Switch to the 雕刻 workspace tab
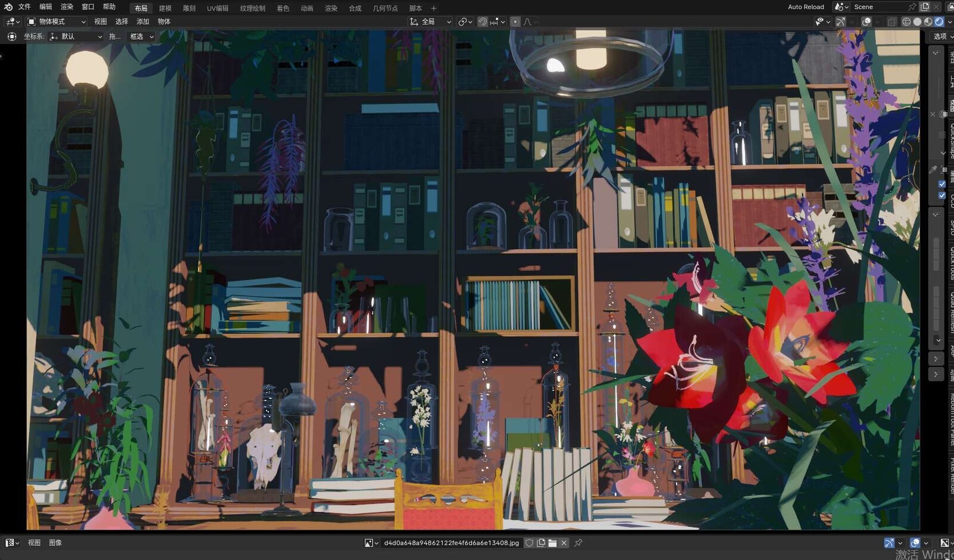This screenshot has height=560, width=954. pos(189,8)
